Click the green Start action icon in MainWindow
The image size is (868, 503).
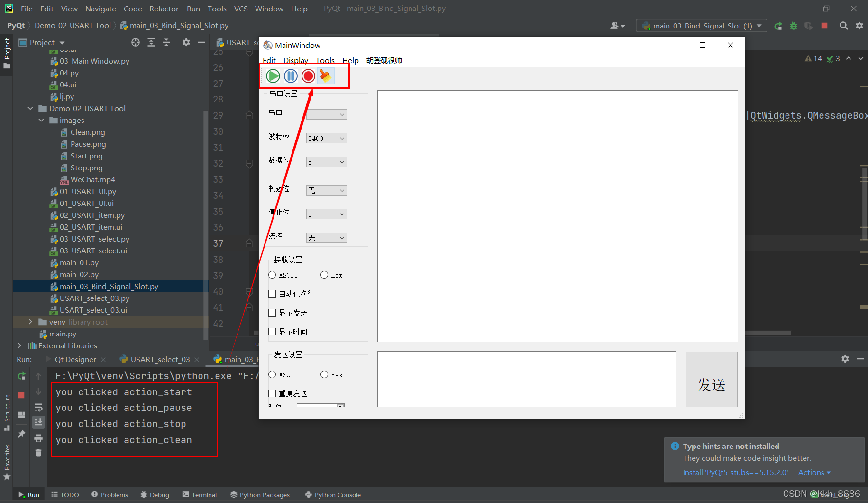[273, 76]
